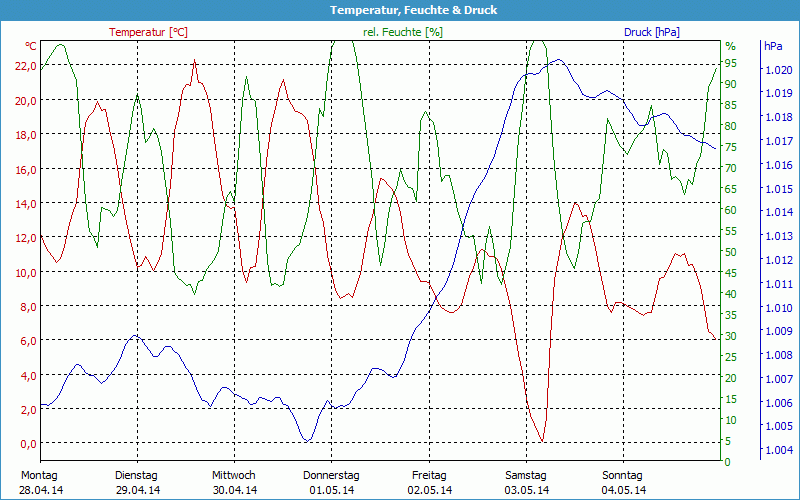Click the '12,0' temperature axis value
800x500 pixels.
(x=26, y=238)
